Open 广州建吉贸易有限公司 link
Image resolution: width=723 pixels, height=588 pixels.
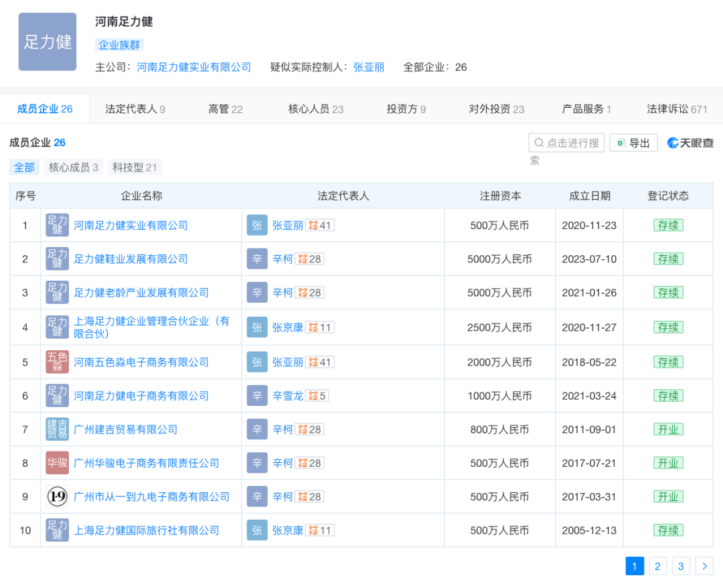[125, 429]
